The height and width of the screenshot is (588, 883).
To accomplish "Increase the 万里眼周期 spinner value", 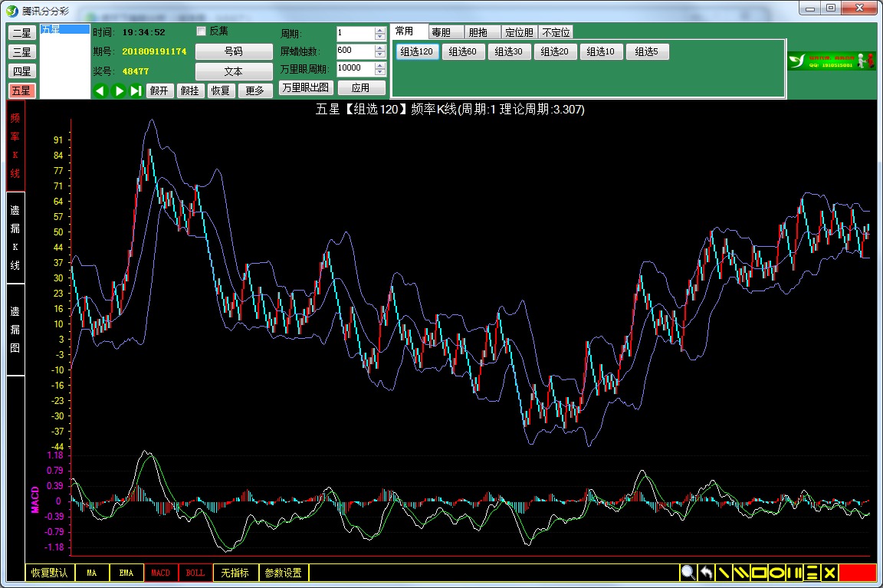I will [380, 64].
